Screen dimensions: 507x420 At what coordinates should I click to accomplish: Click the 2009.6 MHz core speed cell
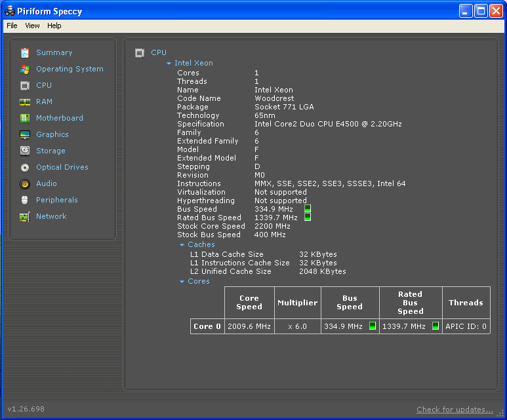click(x=249, y=326)
